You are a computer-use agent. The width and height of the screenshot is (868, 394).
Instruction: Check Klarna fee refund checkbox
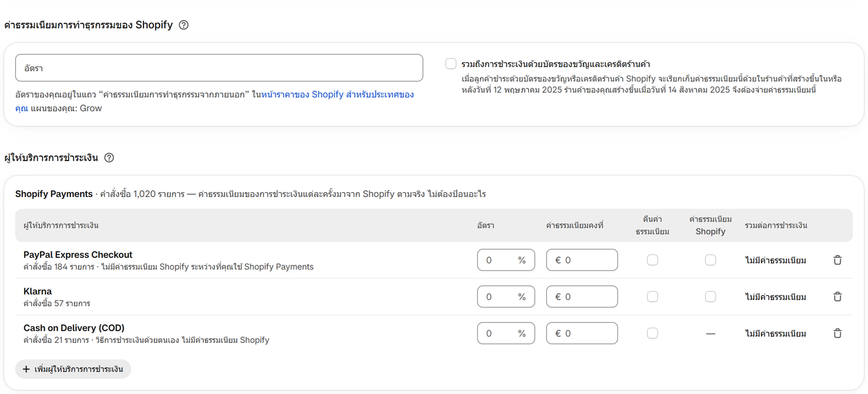(653, 297)
